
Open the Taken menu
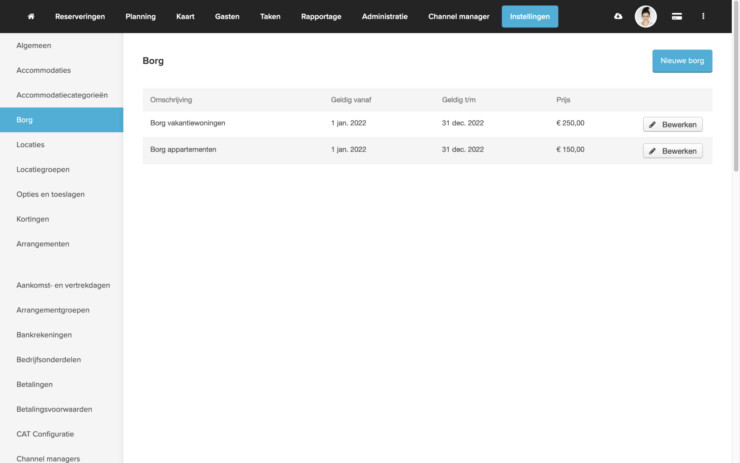click(270, 17)
